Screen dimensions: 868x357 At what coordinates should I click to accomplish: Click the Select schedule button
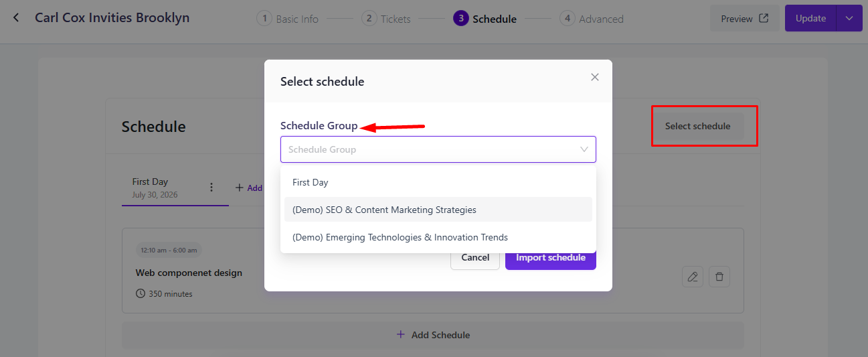698,126
